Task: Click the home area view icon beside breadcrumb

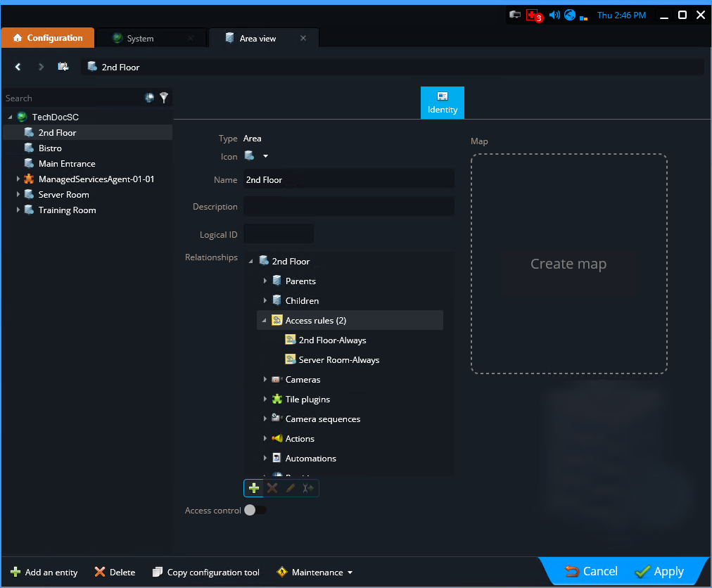Action: coord(63,67)
